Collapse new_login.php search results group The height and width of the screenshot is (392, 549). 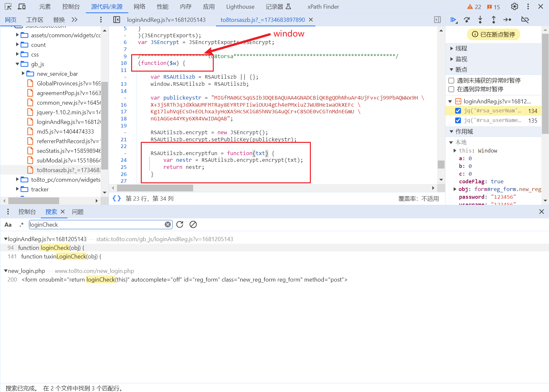tap(6, 271)
